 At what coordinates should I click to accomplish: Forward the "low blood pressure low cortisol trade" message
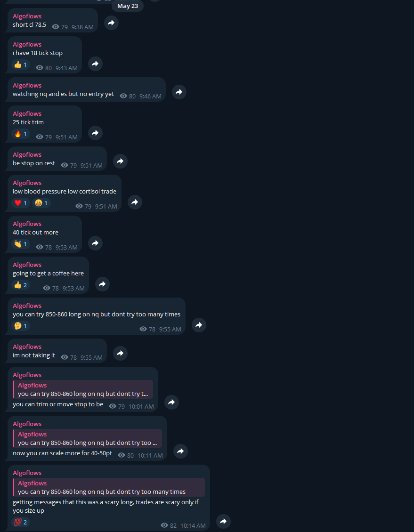point(135,202)
